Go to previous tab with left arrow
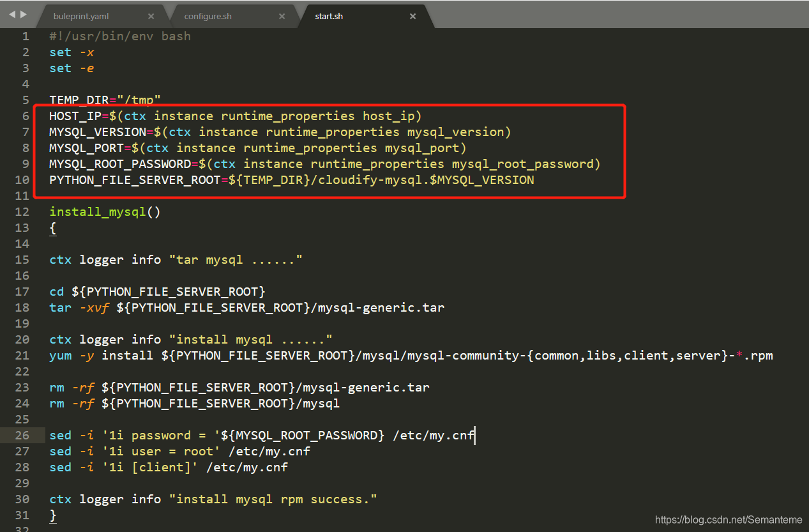809x532 pixels. [12, 14]
